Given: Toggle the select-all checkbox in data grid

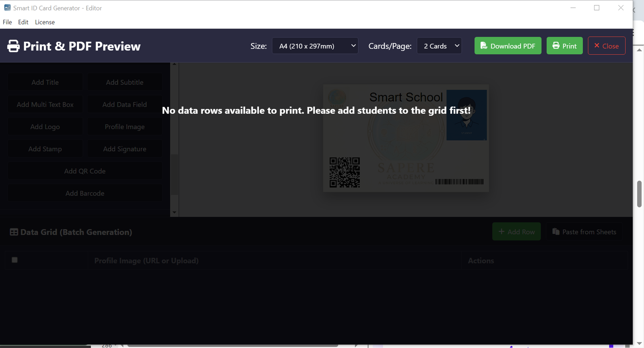Looking at the screenshot, I should pyautogui.click(x=15, y=260).
